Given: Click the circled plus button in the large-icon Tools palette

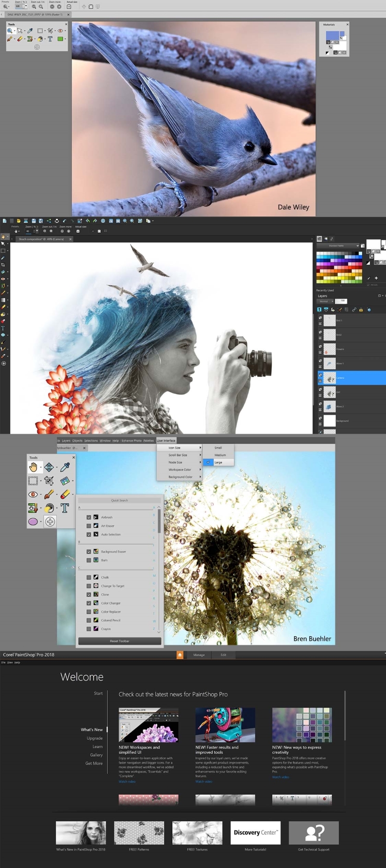Looking at the screenshot, I should coord(50,521).
